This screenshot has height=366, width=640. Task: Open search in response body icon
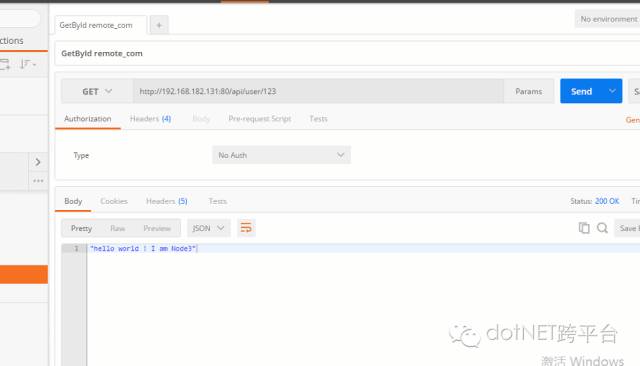click(x=602, y=228)
